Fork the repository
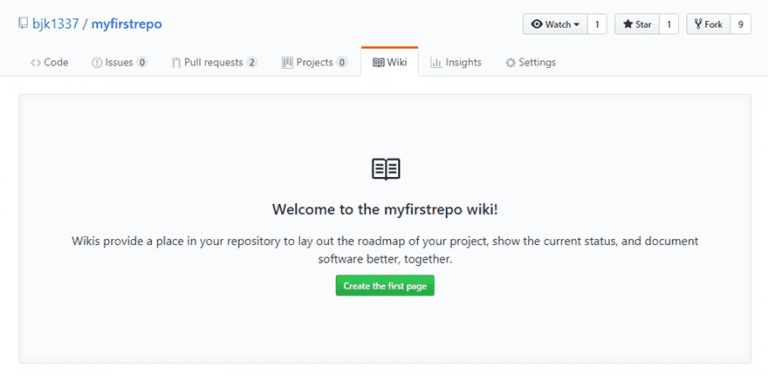The image size is (768, 375). pos(709,24)
